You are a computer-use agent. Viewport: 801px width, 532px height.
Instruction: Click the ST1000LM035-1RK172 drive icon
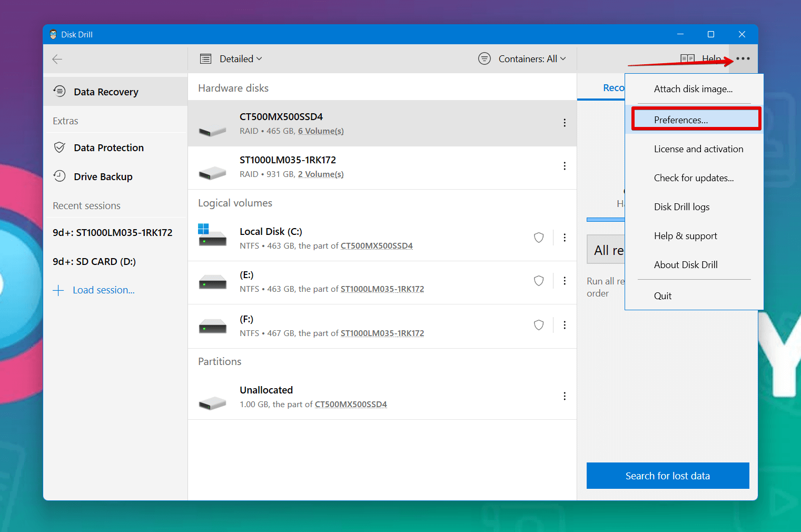pyautogui.click(x=212, y=173)
